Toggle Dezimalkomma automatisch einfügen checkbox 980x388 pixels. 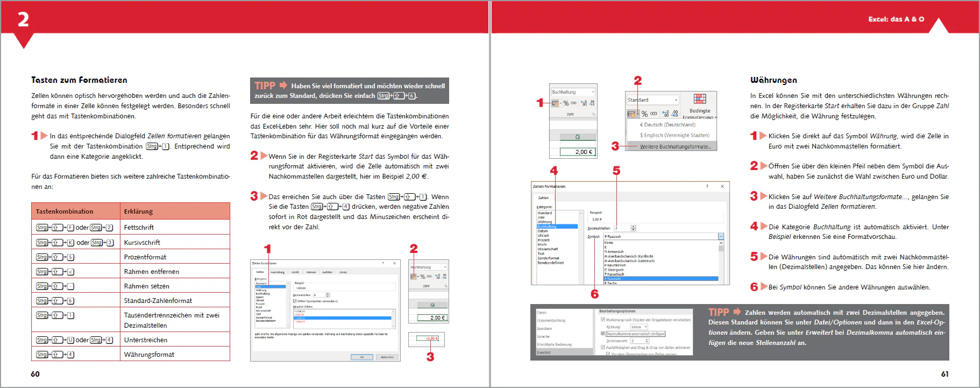[603, 334]
